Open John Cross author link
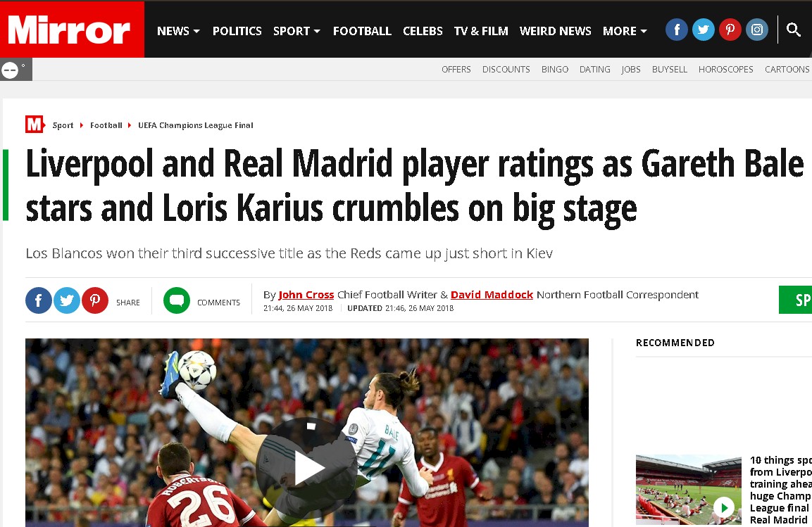Screen dimensions: 812x527 point(306,295)
